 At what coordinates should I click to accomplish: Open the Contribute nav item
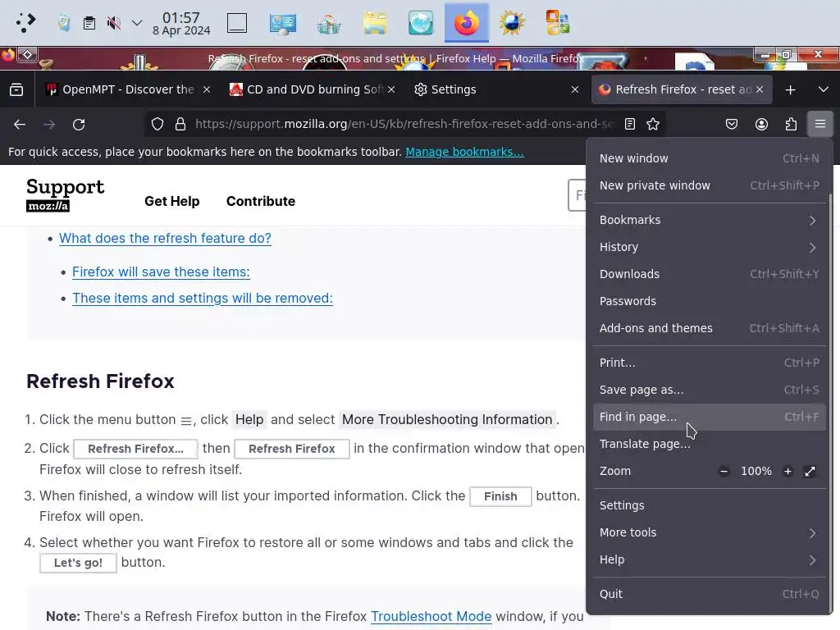(260, 202)
